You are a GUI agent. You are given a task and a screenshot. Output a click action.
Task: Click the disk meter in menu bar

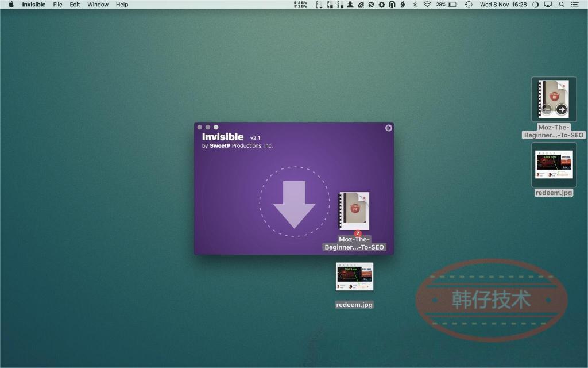[340, 5]
